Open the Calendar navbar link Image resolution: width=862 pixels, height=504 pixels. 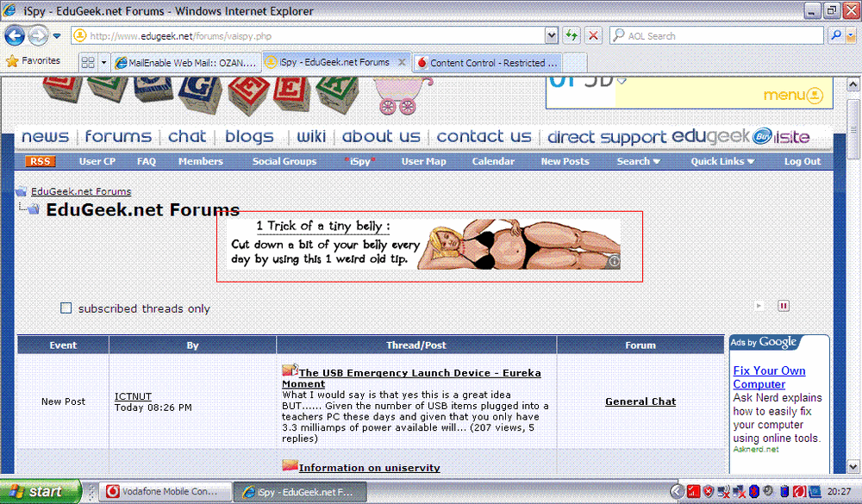pos(493,161)
